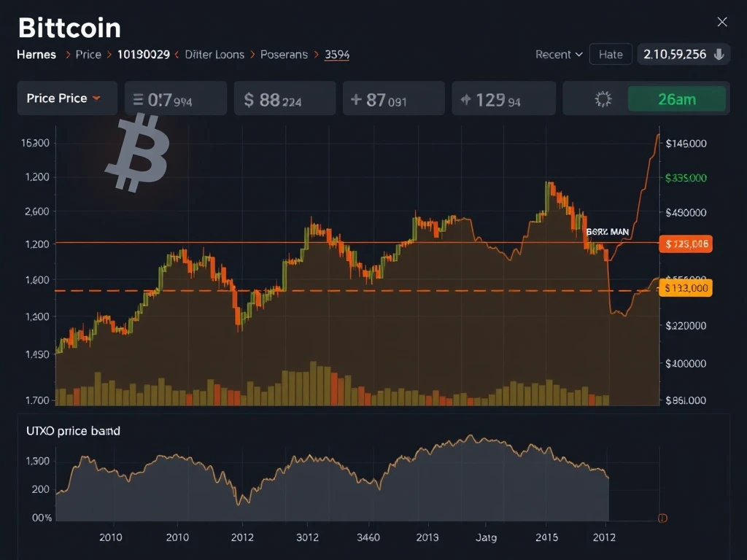Click the gear settings icon near 26am
The image size is (747, 560).
coord(603,99)
